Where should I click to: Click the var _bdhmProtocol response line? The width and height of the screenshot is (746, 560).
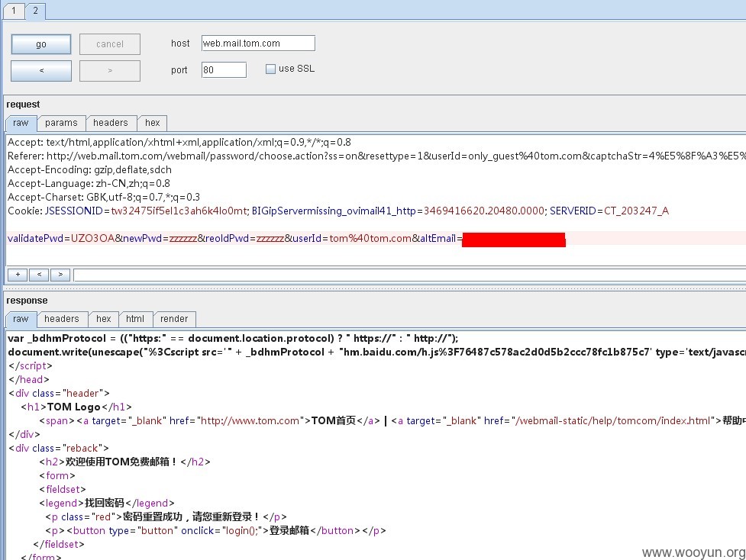tap(233, 339)
